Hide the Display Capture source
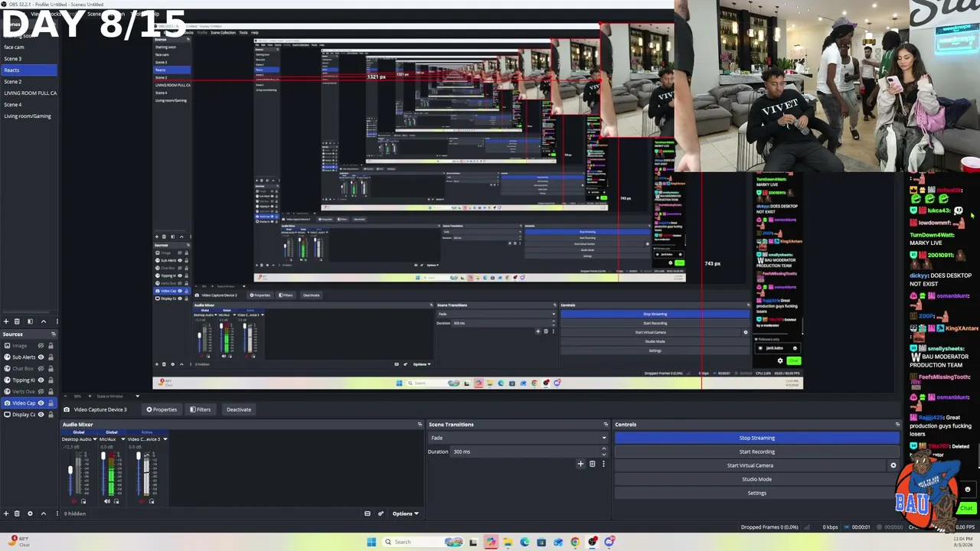 [41, 415]
